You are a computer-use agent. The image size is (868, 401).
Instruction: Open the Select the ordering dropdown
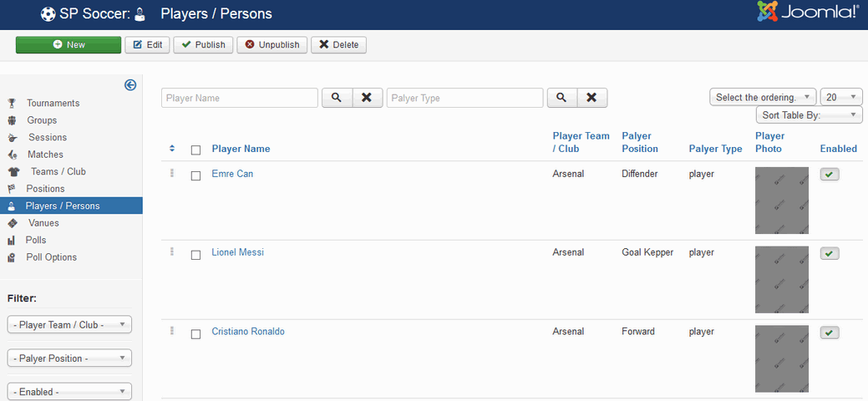(x=763, y=98)
